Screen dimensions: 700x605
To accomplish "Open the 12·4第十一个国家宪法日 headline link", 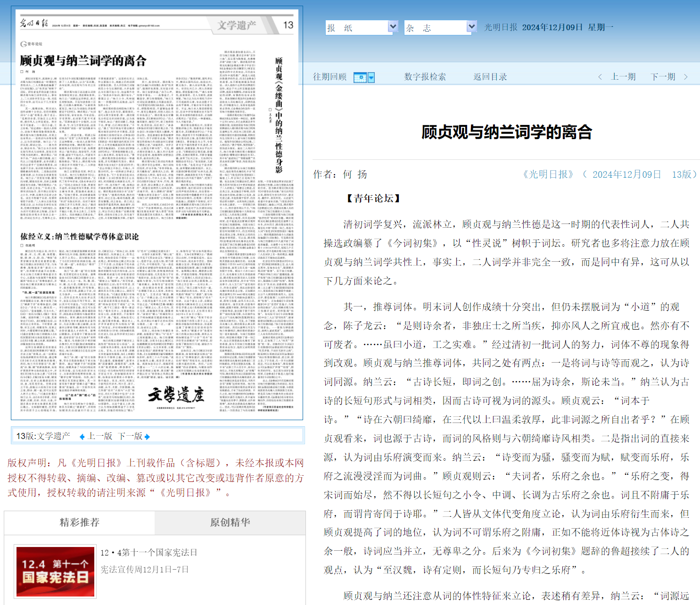I will (148, 552).
